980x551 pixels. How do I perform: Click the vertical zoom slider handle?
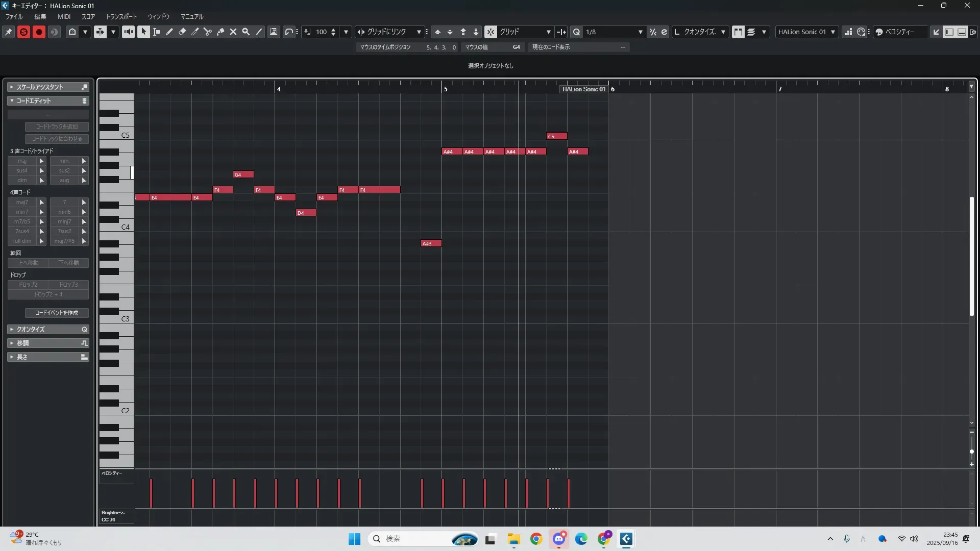click(x=972, y=452)
